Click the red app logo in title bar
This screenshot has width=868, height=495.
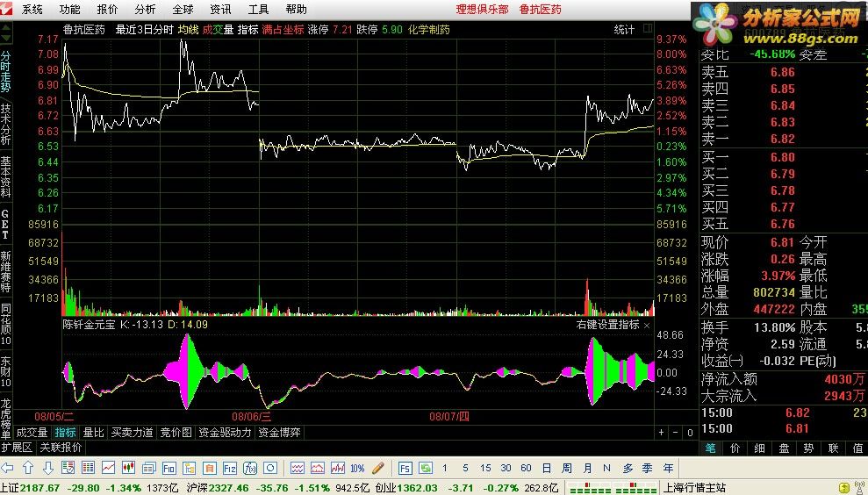point(5,9)
